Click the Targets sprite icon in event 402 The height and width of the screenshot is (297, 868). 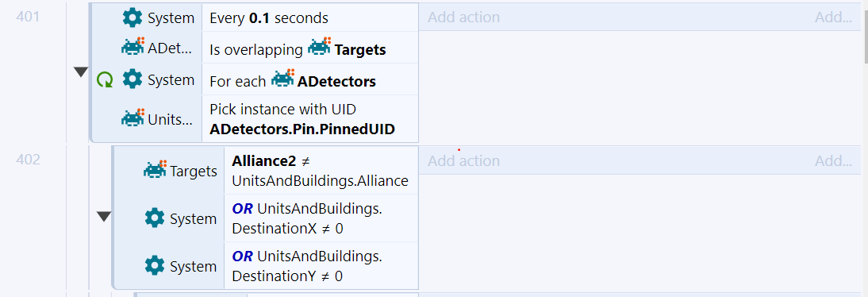[155, 170]
